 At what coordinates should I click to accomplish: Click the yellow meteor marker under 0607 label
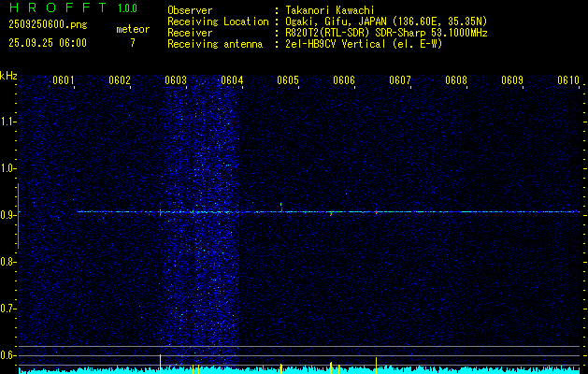[376, 366]
